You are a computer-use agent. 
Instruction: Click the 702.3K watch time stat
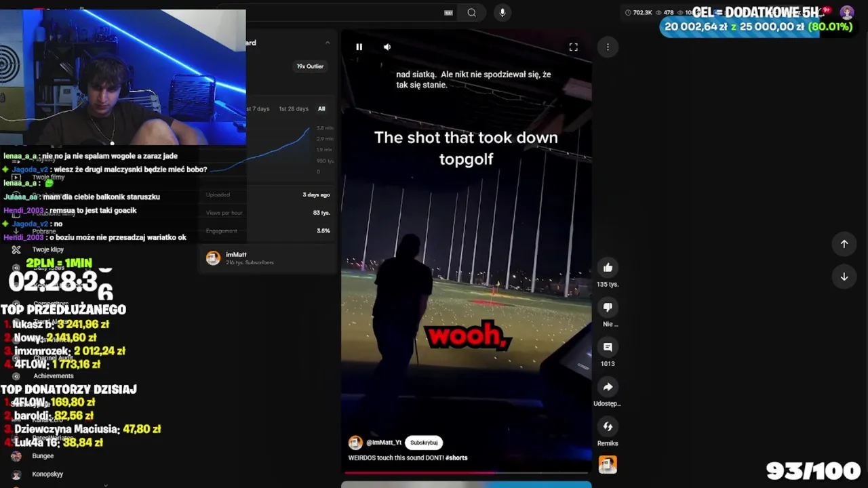tap(638, 12)
